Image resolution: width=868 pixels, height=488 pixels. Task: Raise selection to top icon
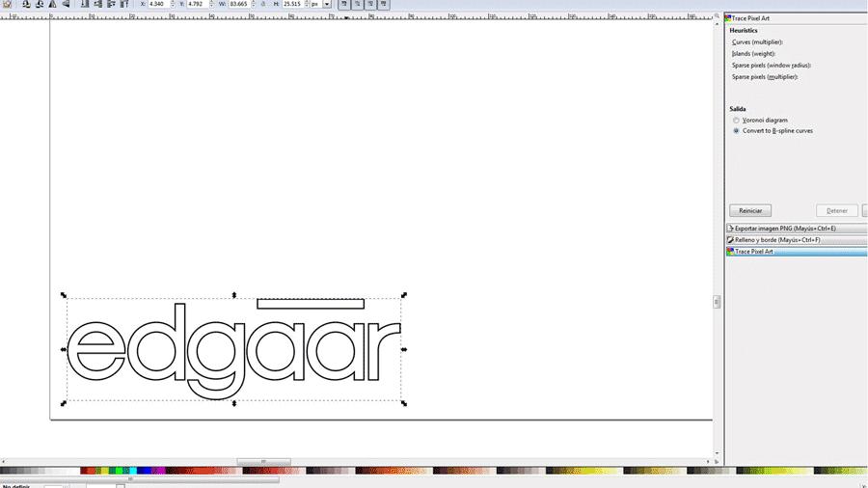click(124, 4)
